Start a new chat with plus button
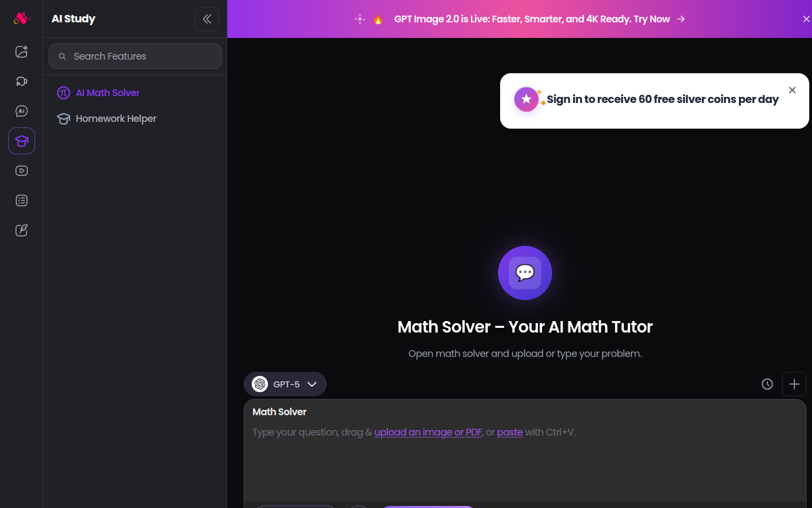Screen dimensions: 812x508 [794, 384]
